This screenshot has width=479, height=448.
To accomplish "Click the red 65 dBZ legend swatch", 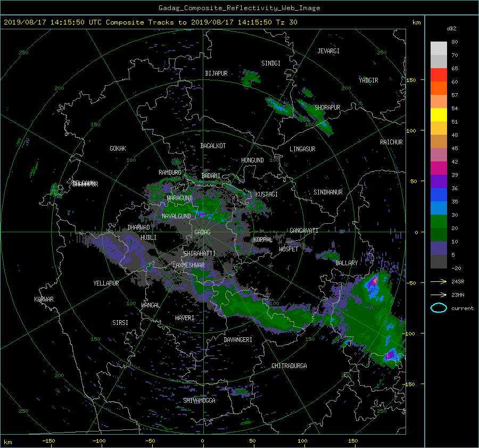I will coord(439,75).
